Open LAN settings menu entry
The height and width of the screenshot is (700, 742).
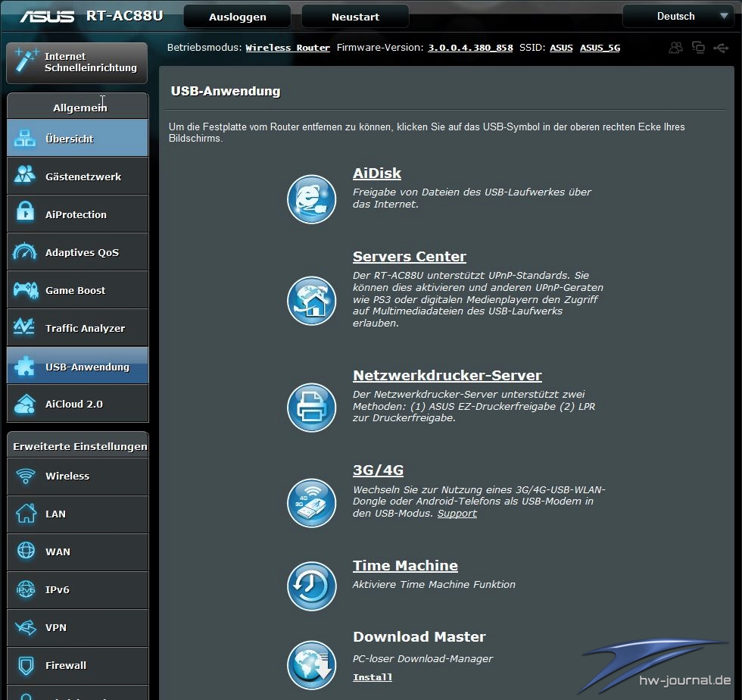pos(77,514)
